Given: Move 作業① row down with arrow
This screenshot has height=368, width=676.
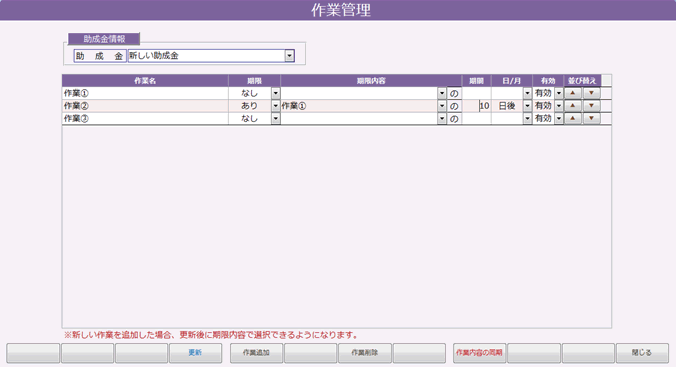Looking at the screenshot, I should [x=592, y=93].
